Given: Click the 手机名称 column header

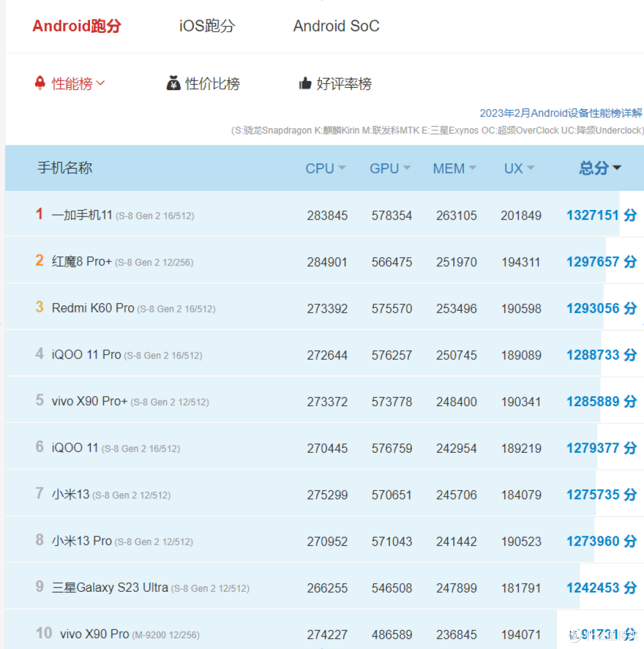Looking at the screenshot, I should [x=64, y=168].
